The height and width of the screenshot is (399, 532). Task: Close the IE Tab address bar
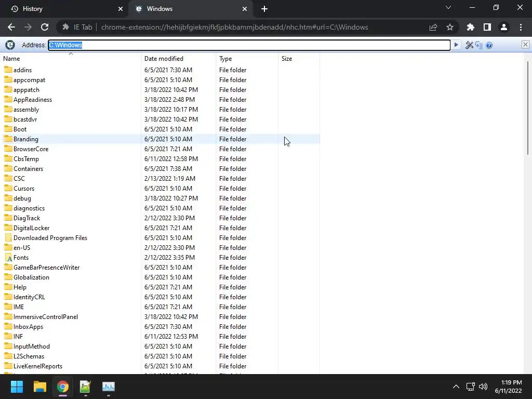[525, 45]
